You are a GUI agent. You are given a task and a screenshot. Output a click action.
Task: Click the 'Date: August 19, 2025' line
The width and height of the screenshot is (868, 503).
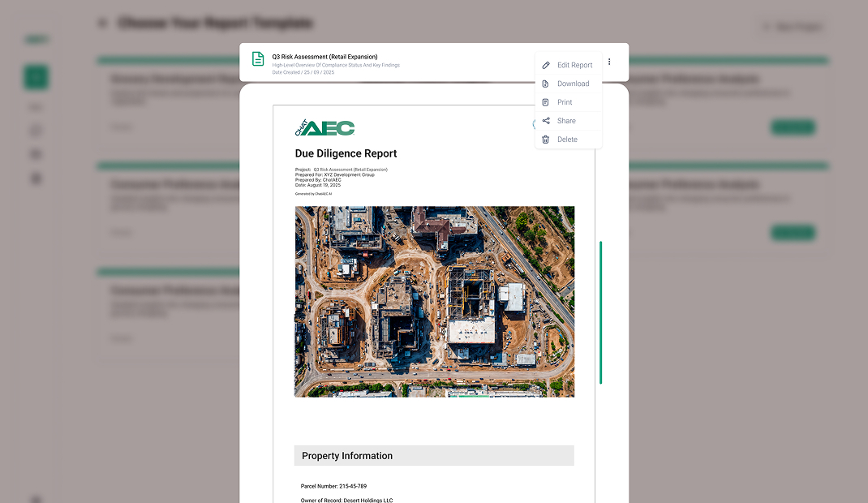tap(318, 185)
